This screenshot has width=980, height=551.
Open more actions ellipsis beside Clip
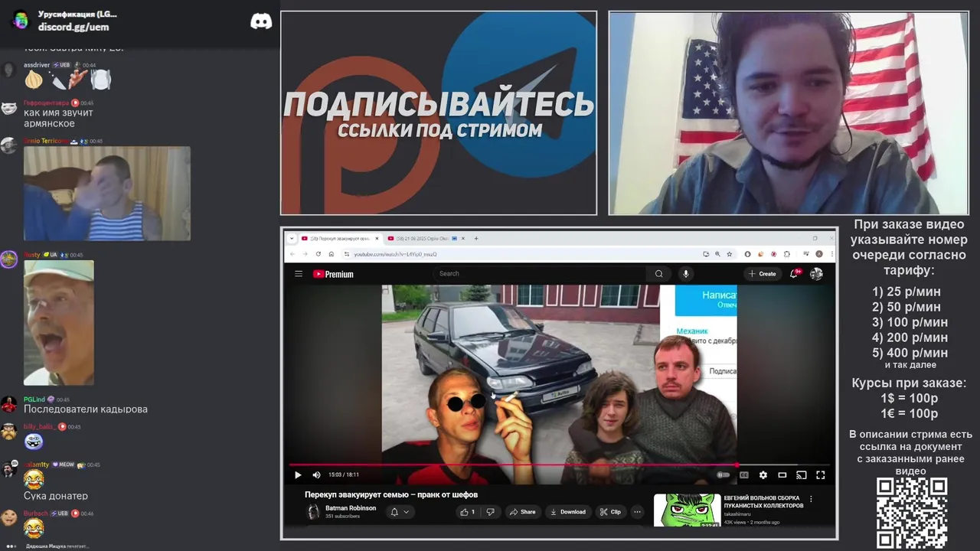tap(637, 512)
